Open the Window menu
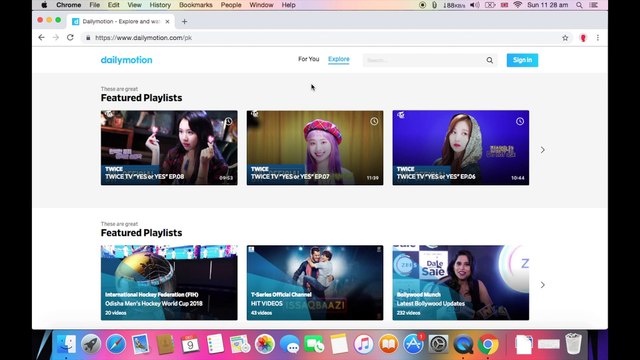Screen dimensions: 640x360 (x=261, y=5)
